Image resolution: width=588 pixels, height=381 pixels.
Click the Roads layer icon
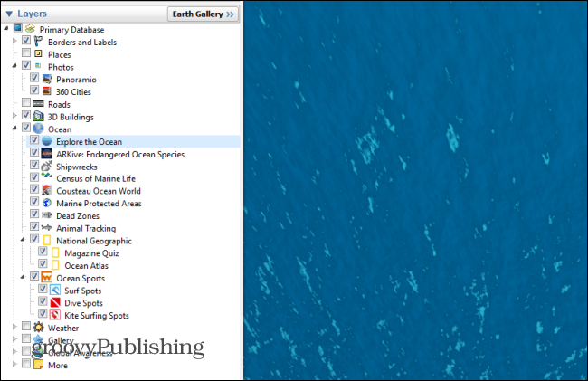[x=38, y=103]
